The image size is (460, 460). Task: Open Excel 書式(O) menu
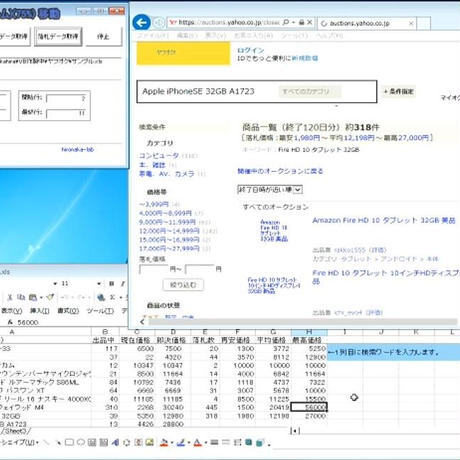coord(68,311)
